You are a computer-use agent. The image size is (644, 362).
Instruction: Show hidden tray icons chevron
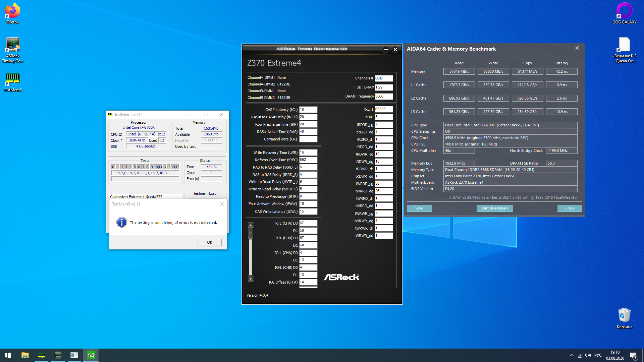coord(572,355)
